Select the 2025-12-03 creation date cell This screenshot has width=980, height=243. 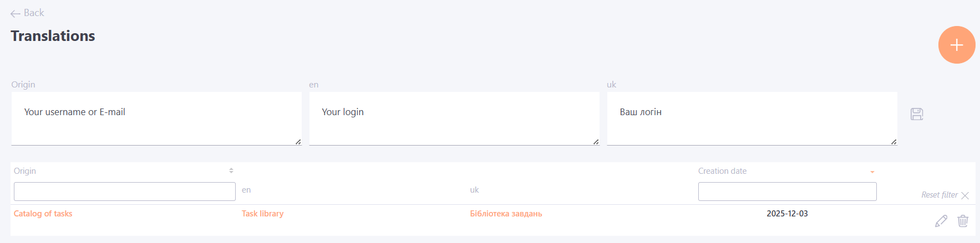click(x=787, y=214)
